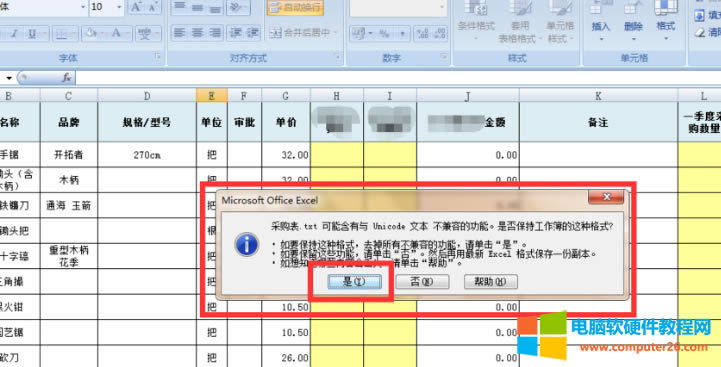Open the number format combo box
Viewport: 721px width, 367px height.
coord(398,7)
